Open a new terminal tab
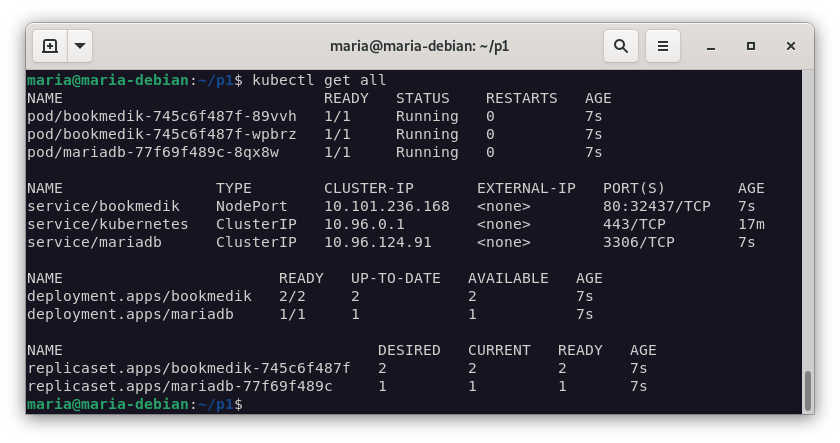 [50, 46]
